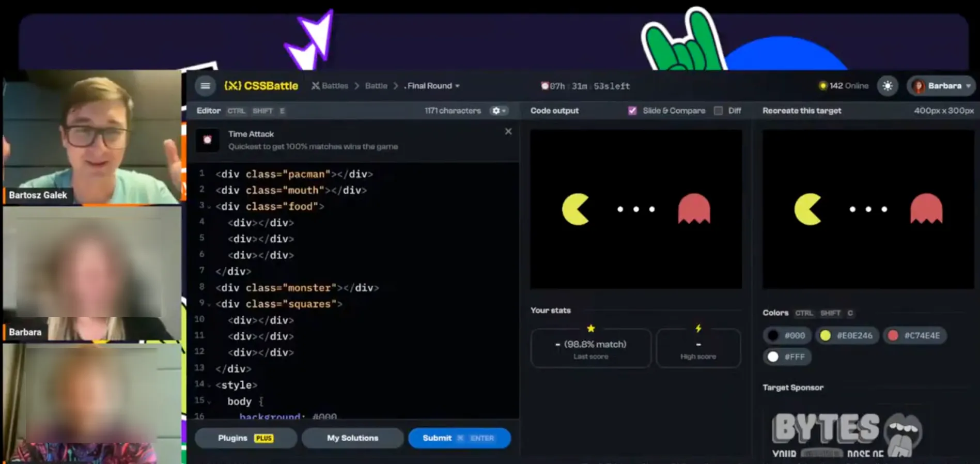The image size is (980, 464).
Task: Click the PLUS badge on Plugins
Action: click(x=263, y=438)
